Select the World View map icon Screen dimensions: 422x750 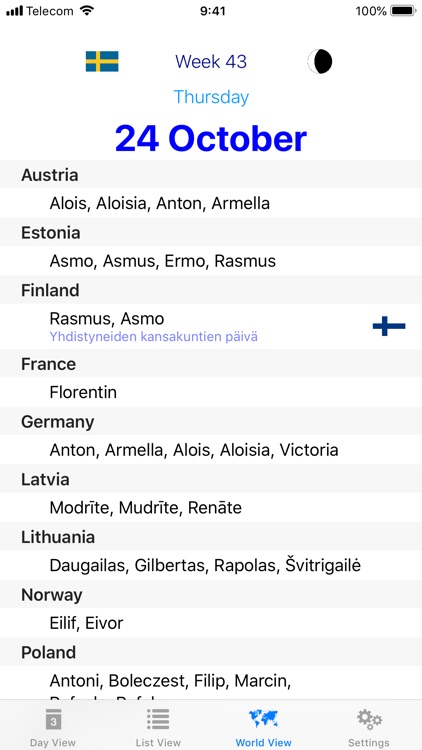tap(264, 718)
